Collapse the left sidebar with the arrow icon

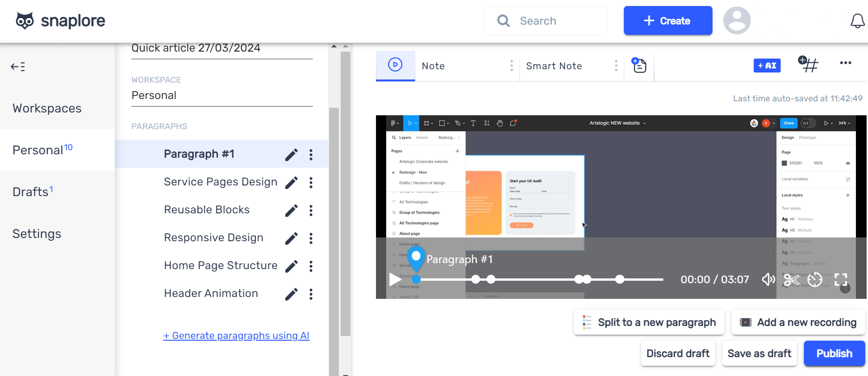pos(18,67)
